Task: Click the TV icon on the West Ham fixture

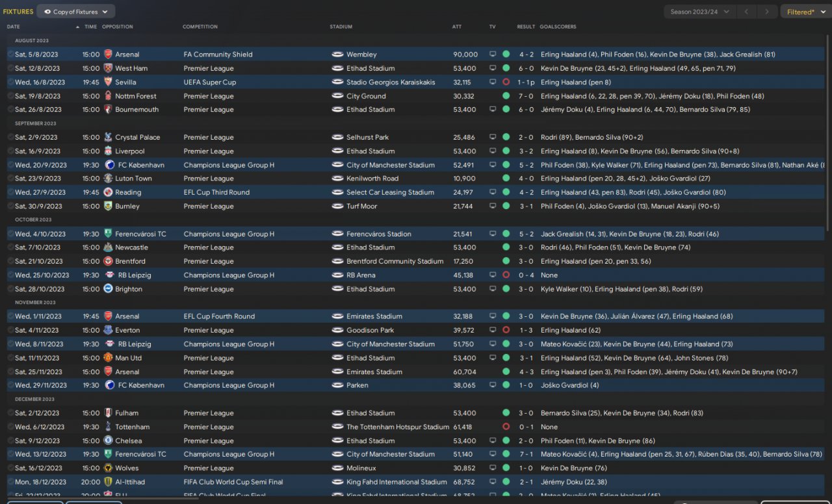Action: pyautogui.click(x=493, y=68)
